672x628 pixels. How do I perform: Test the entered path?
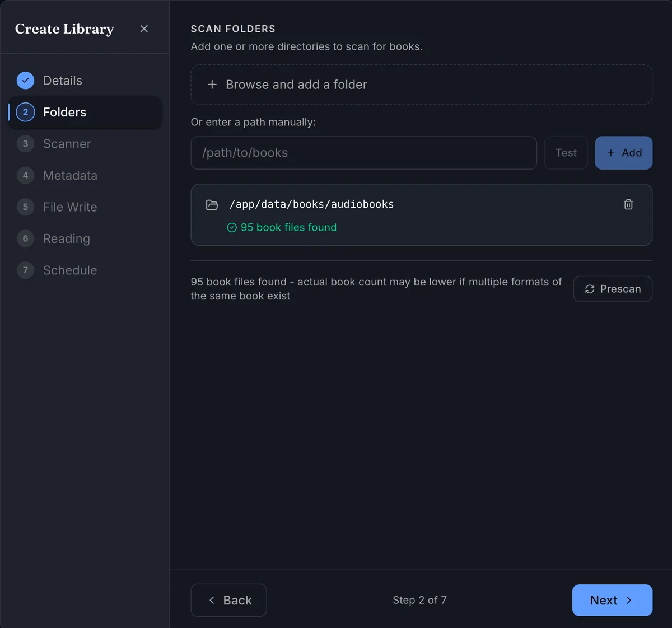coord(566,153)
